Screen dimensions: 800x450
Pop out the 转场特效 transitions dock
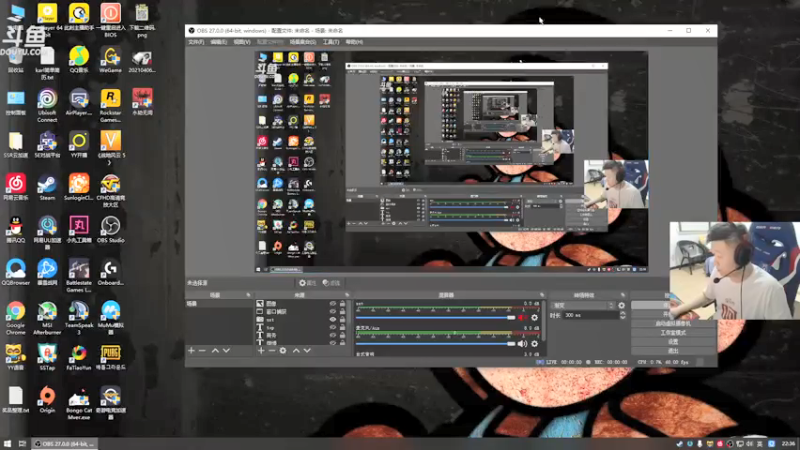pyautogui.click(x=622, y=295)
